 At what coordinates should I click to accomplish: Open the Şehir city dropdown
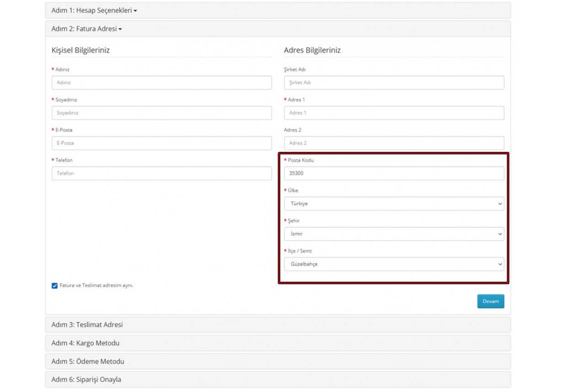(393, 234)
